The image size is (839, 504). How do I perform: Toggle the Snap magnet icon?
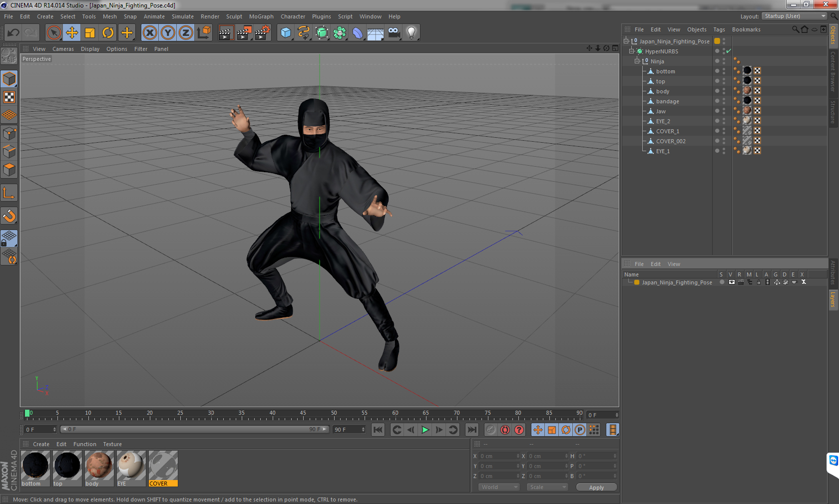click(9, 216)
